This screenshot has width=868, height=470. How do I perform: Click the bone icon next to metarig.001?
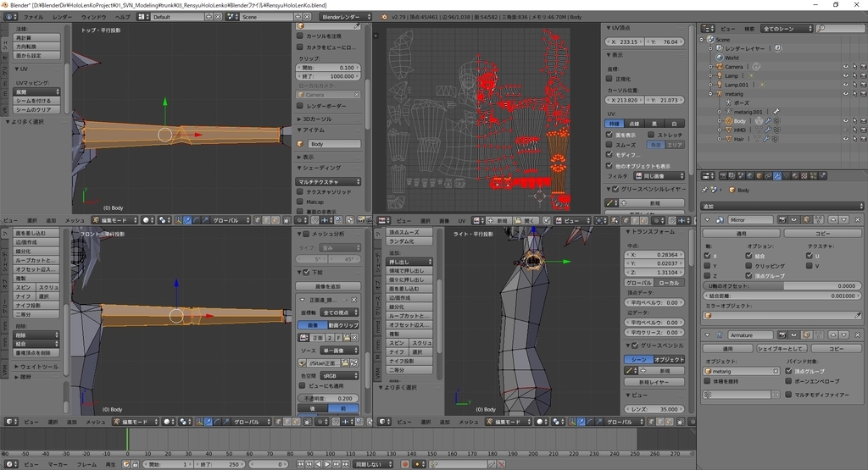[776, 112]
